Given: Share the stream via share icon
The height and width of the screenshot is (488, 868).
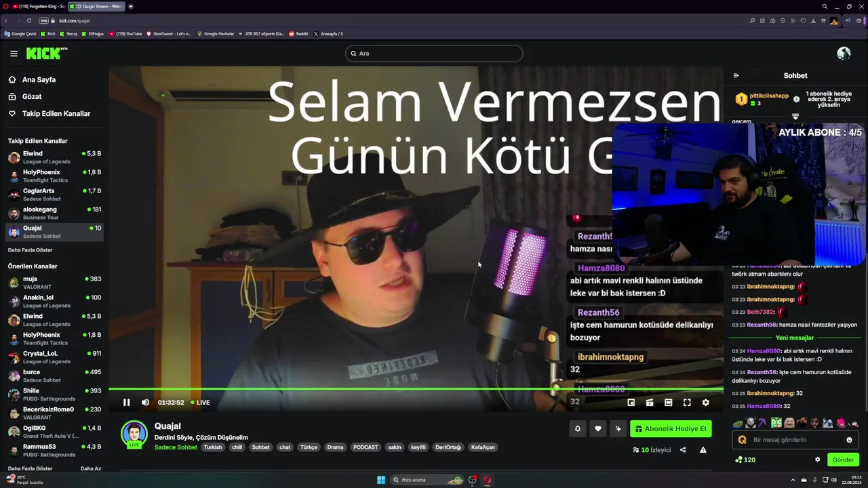Looking at the screenshot, I should click(x=683, y=450).
